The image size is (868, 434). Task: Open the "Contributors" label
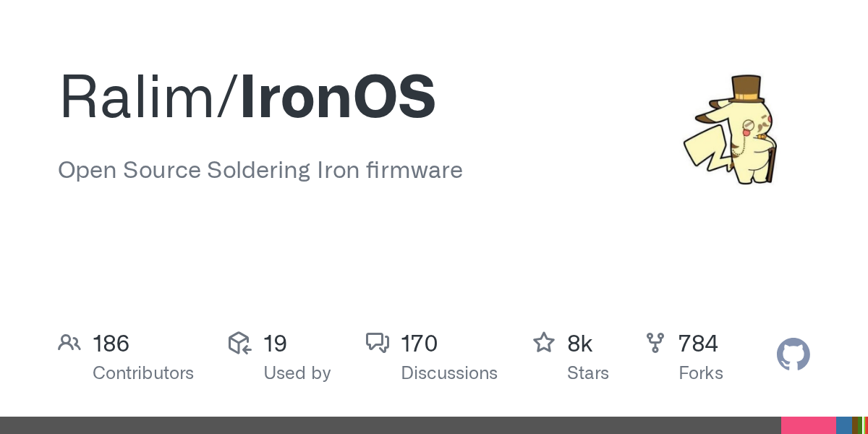[143, 373]
